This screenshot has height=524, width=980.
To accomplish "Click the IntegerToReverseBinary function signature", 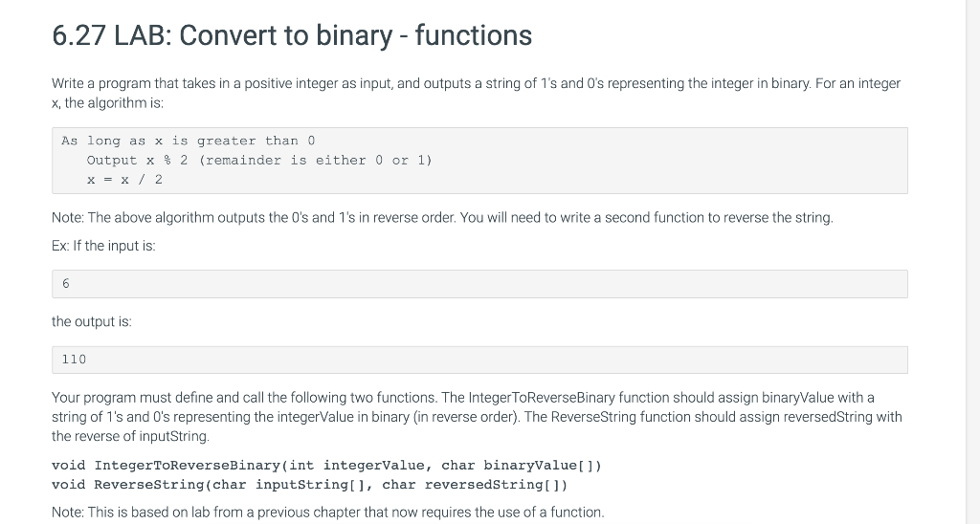I will 326,466.
